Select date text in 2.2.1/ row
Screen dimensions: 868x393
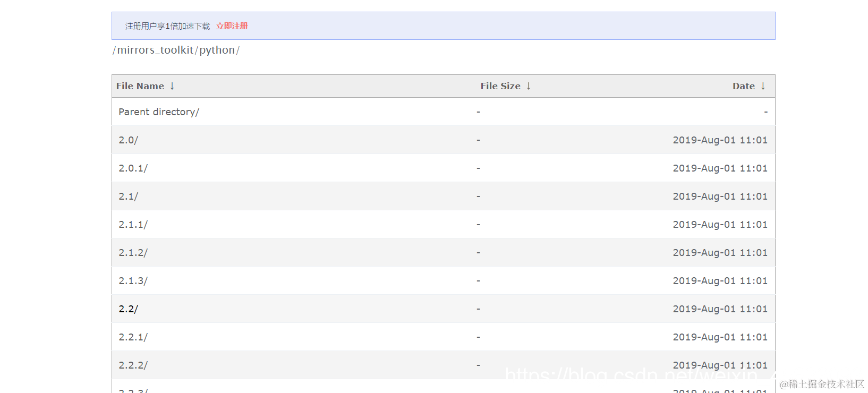click(720, 337)
